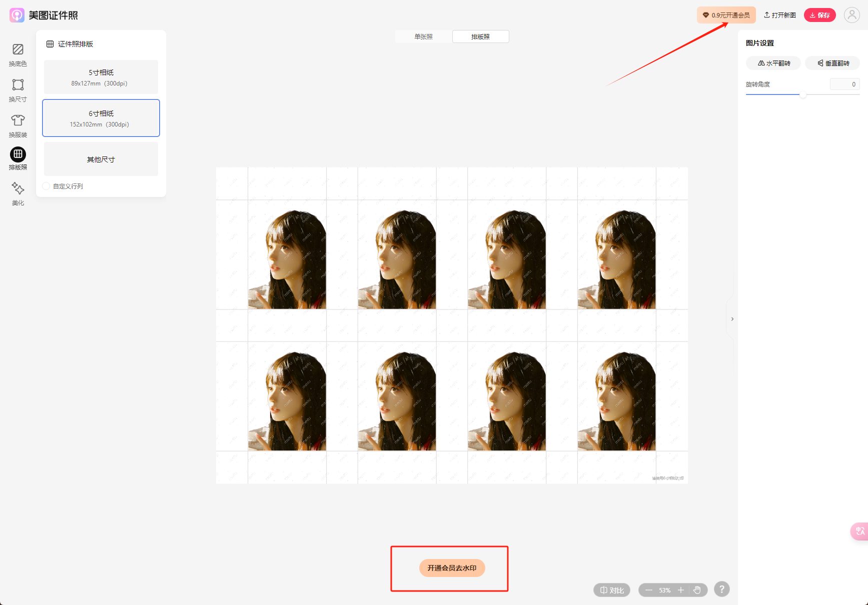Image resolution: width=868 pixels, height=605 pixels.
Task: Open the 换服装 clothing change tool
Action: [18, 126]
